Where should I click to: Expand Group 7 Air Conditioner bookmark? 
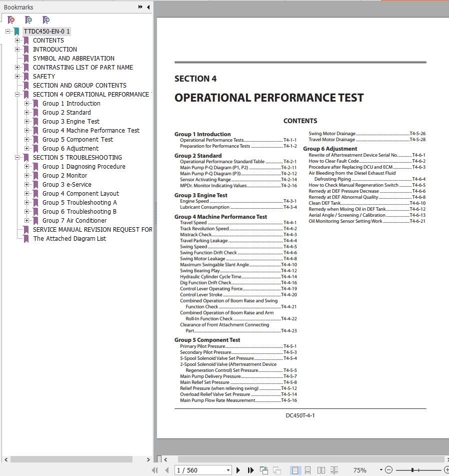tap(26, 220)
